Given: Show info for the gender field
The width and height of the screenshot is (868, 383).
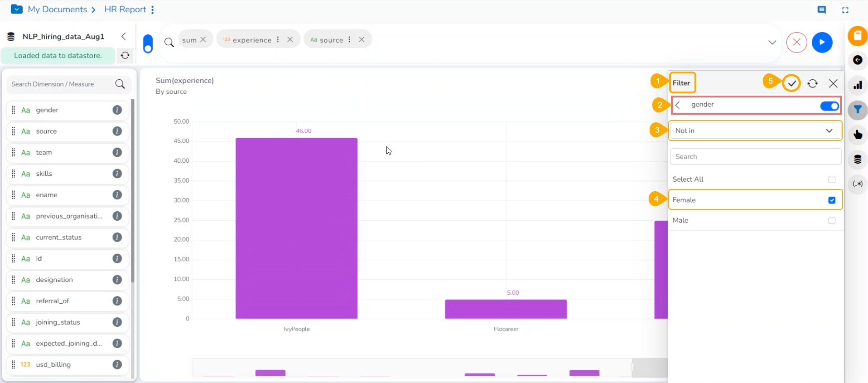Looking at the screenshot, I should pos(117,110).
